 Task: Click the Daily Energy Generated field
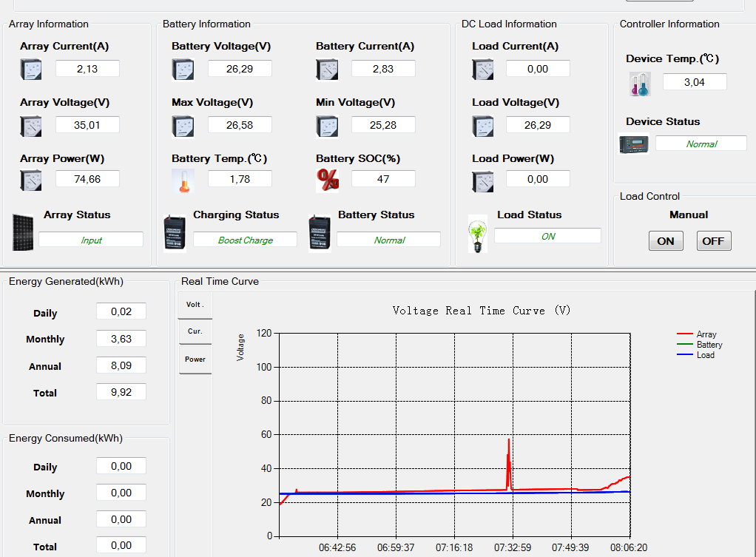[121, 311]
